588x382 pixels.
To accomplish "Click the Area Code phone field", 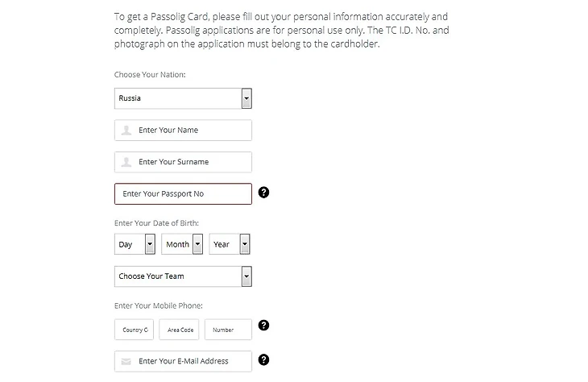I will pos(180,330).
